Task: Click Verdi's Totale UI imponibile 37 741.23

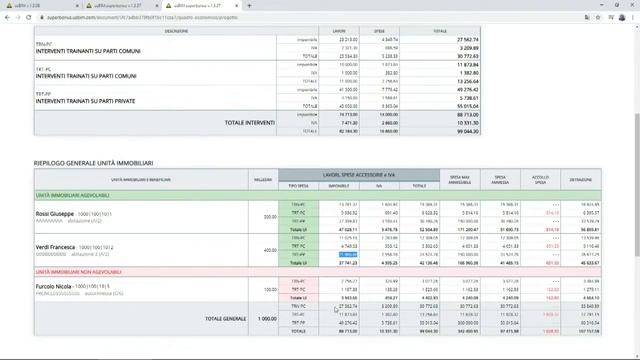Action: pyautogui.click(x=348, y=263)
